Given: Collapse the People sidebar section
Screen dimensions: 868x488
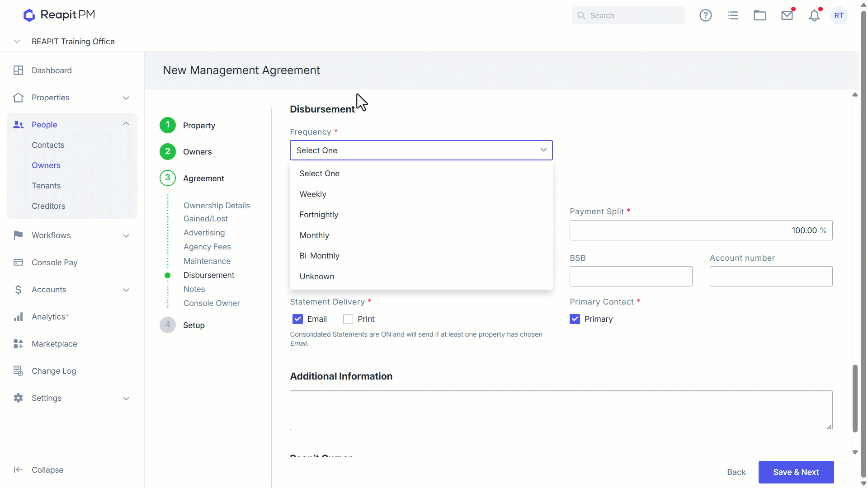Looking at the screenshot, I should click(126, 124).
